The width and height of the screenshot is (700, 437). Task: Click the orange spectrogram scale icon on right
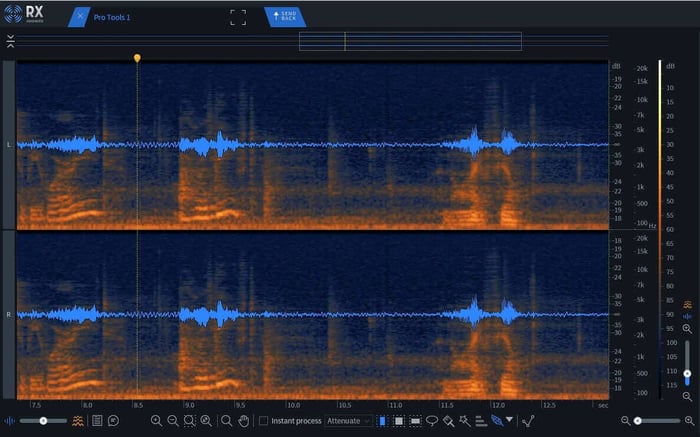[688, 304]
